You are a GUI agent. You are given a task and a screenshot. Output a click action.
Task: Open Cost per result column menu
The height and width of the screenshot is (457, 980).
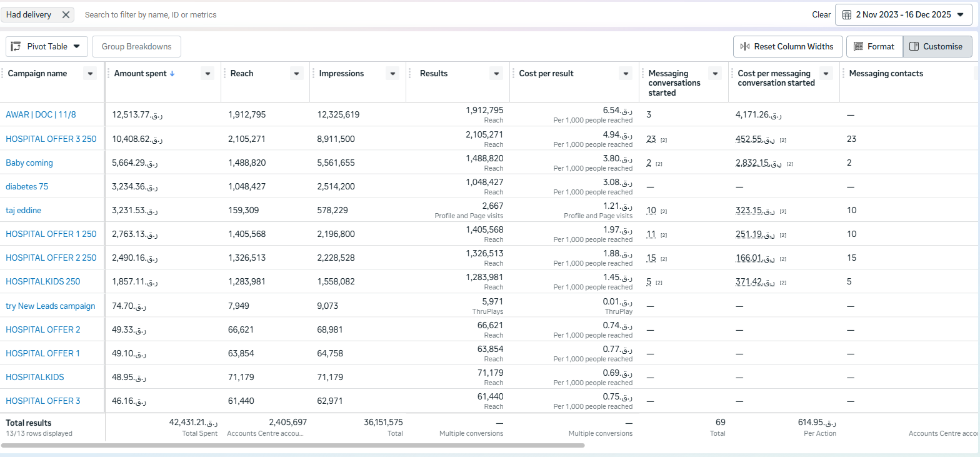click(626, 74)
